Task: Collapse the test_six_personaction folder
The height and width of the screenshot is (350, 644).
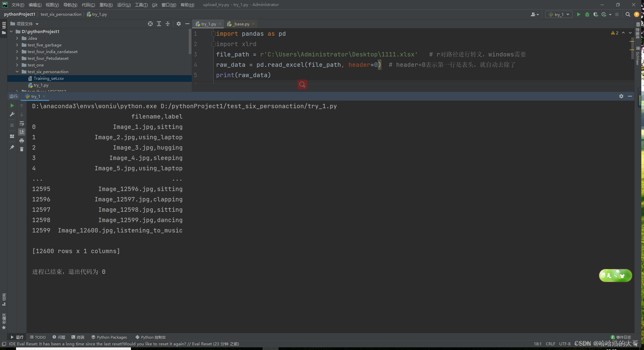Action: click(17, 71)
